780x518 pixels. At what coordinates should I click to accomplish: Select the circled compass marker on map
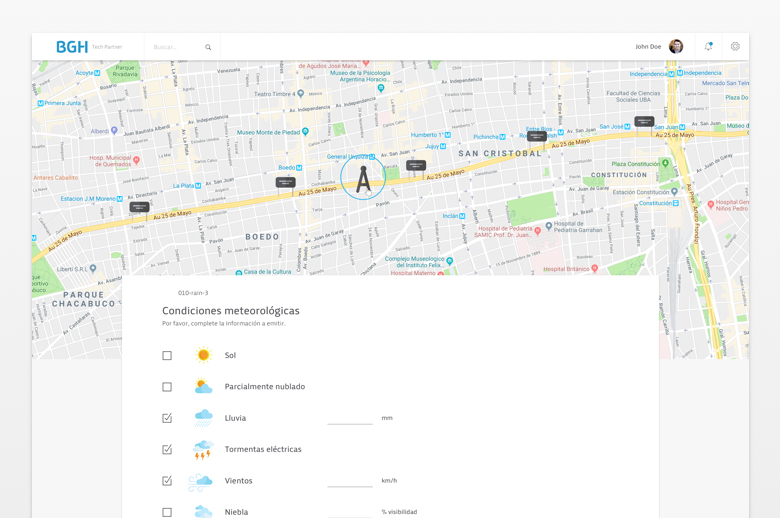click(363, 177)
